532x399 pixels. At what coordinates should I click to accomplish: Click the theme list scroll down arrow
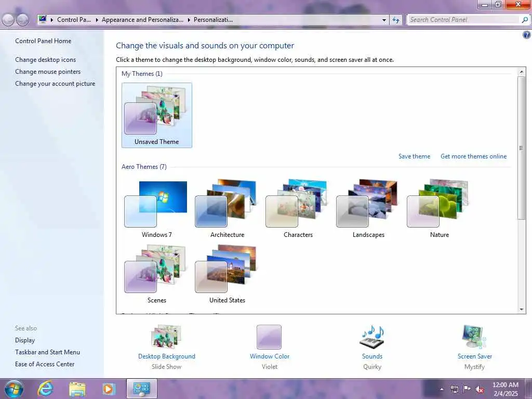522,310
